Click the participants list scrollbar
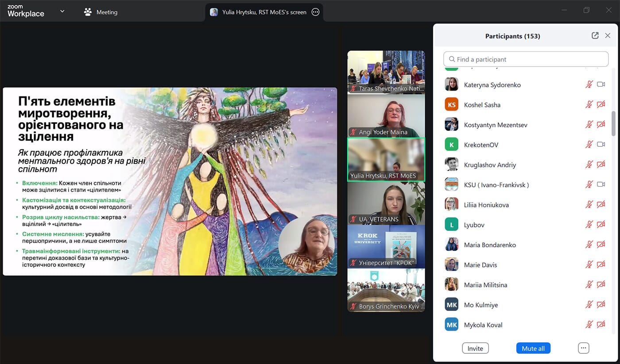 [613, 124]
